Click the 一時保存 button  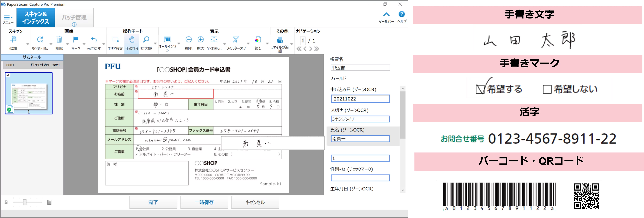click(x=204, y=202)
